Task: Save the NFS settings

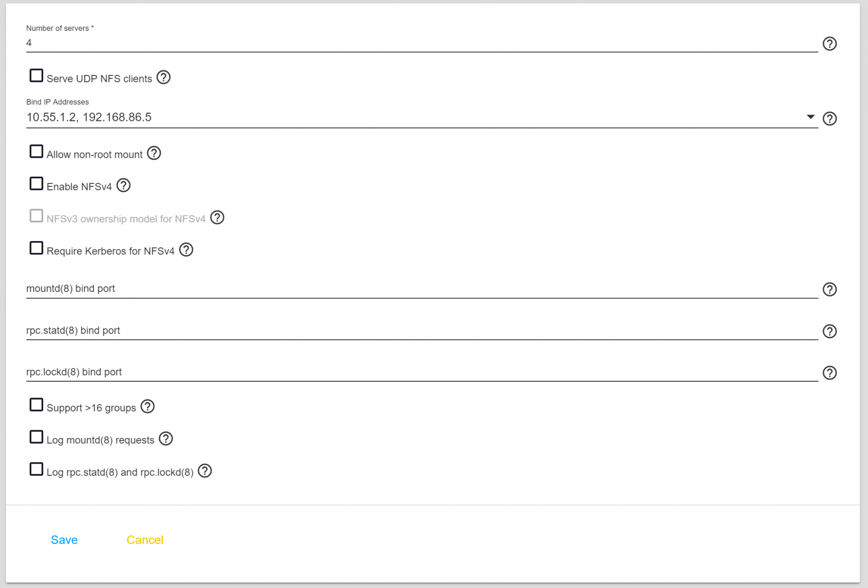Action: pos(64,540)
